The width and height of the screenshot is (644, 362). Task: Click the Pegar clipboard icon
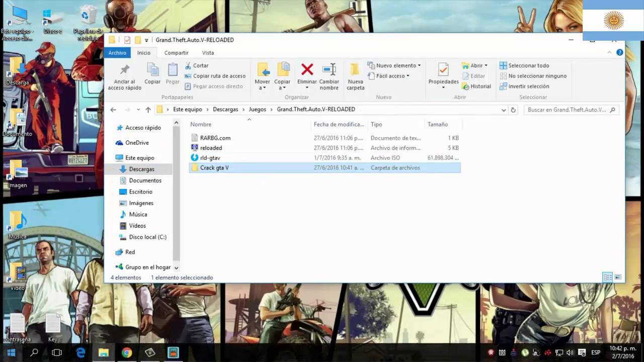pyautogui.click(x=173, y=69)
